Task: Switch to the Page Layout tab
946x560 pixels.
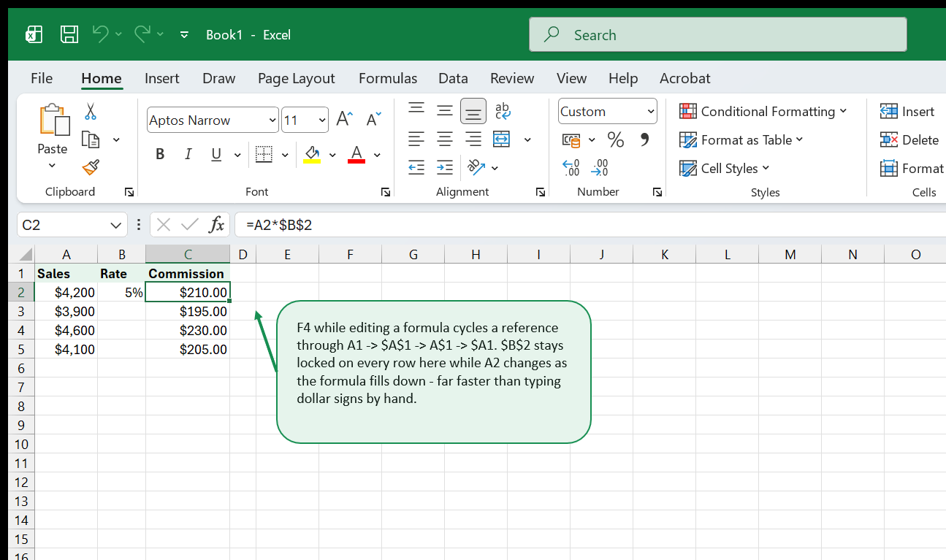Action: coord(297,78)
